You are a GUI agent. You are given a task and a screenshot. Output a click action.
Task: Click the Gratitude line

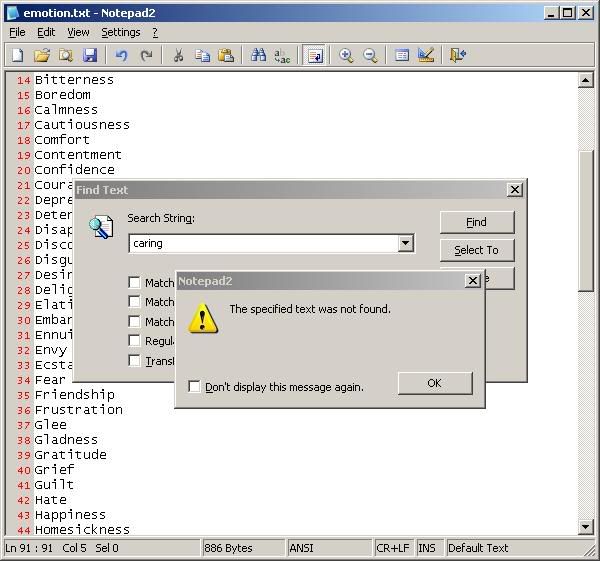70,455
